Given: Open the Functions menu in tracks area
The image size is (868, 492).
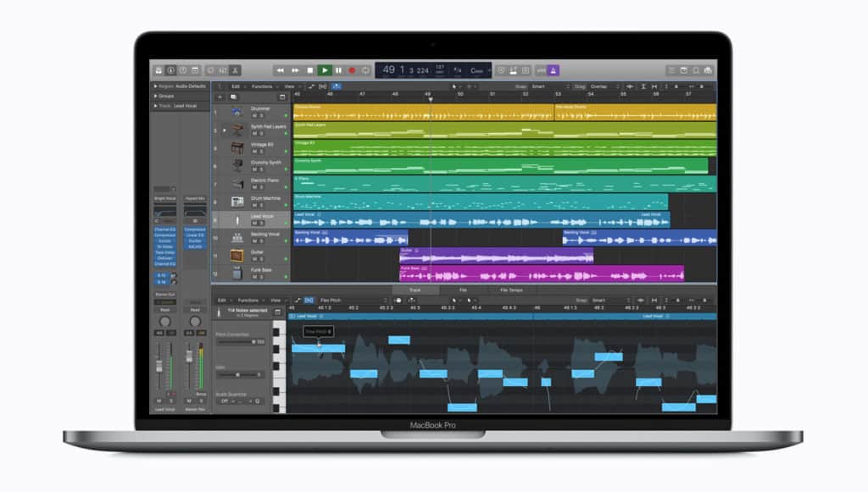Looking at the screenshot, I should 262,86.
